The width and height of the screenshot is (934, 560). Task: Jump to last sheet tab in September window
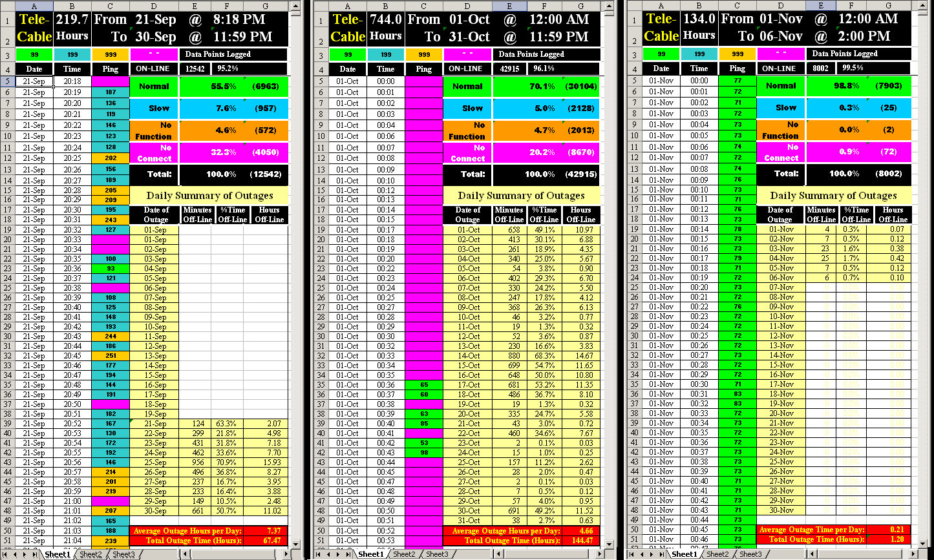click(x=34, y=554)
